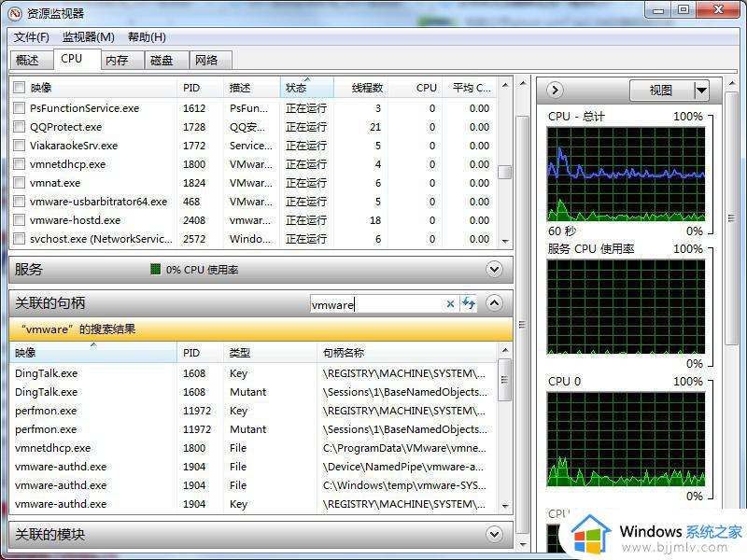Click the 视图 button
The image size is (747, 560).
661,90
